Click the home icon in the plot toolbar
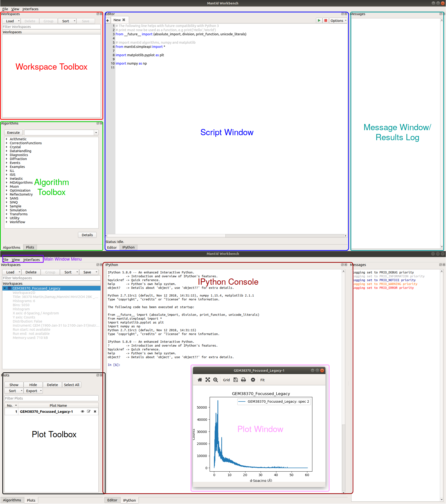 [x=200, y=380]
